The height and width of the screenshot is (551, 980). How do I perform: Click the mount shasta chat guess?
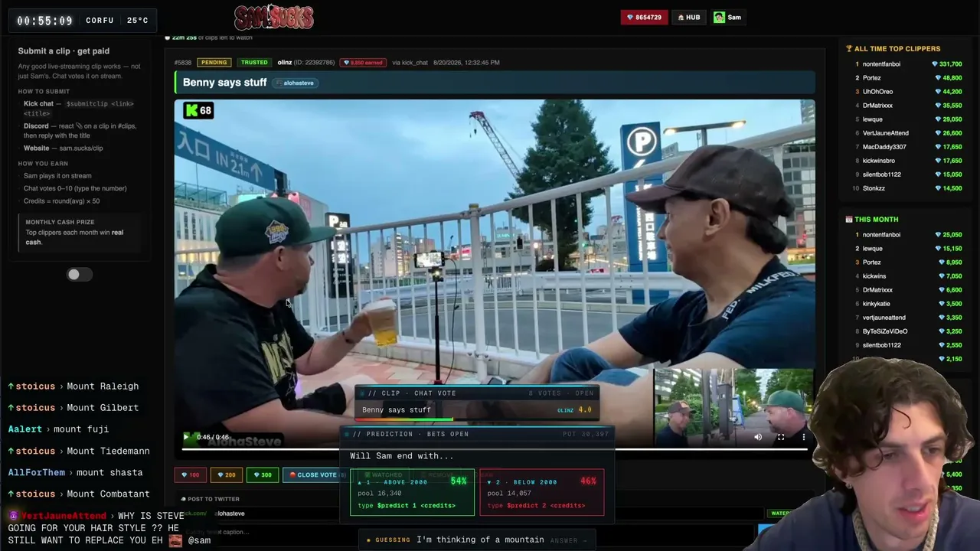[109, 472]
